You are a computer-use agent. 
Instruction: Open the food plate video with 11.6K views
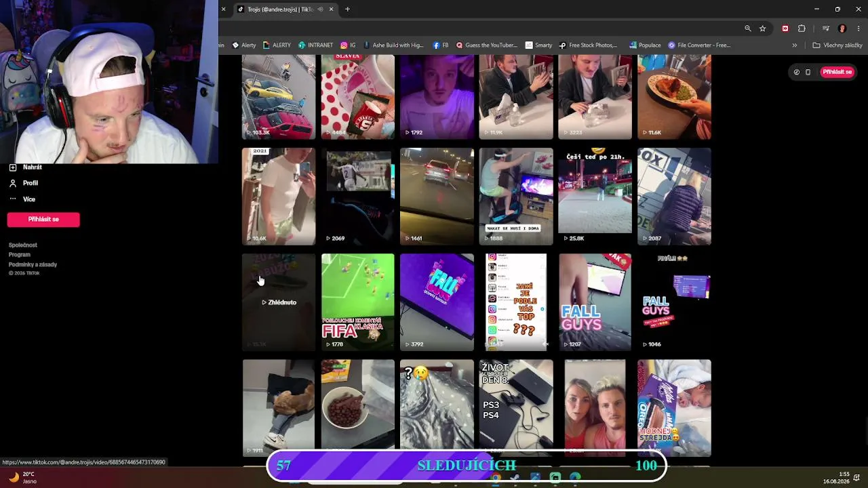[x=674, y=97]
